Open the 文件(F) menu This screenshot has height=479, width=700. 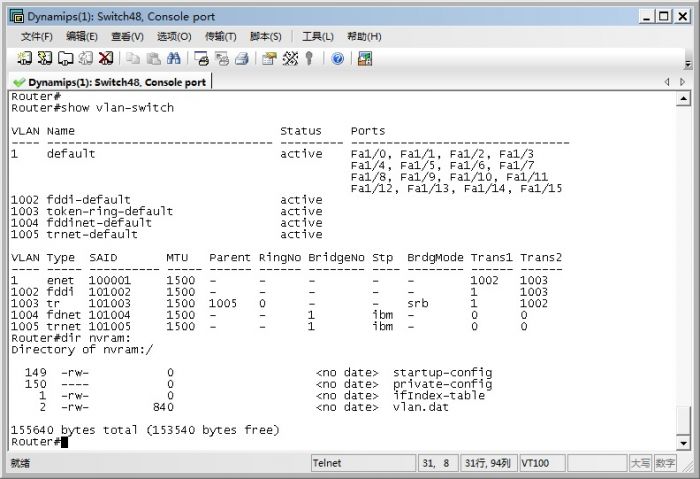click(x=37, y=37)
